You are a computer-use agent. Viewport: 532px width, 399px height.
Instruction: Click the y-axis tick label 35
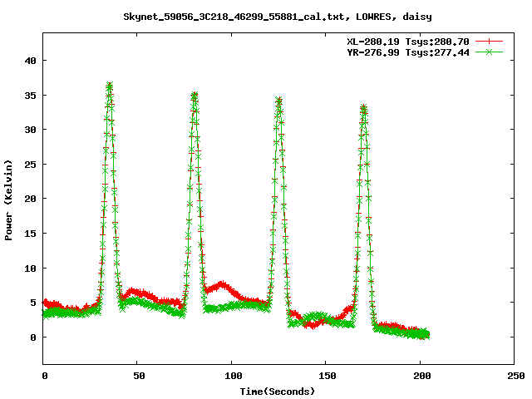click(x=30, y=96)
